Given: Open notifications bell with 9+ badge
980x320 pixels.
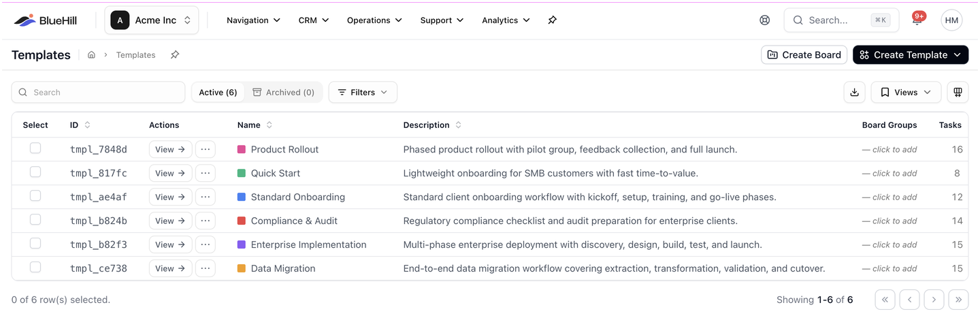Looking at the screenshot, I should (917, 20).
